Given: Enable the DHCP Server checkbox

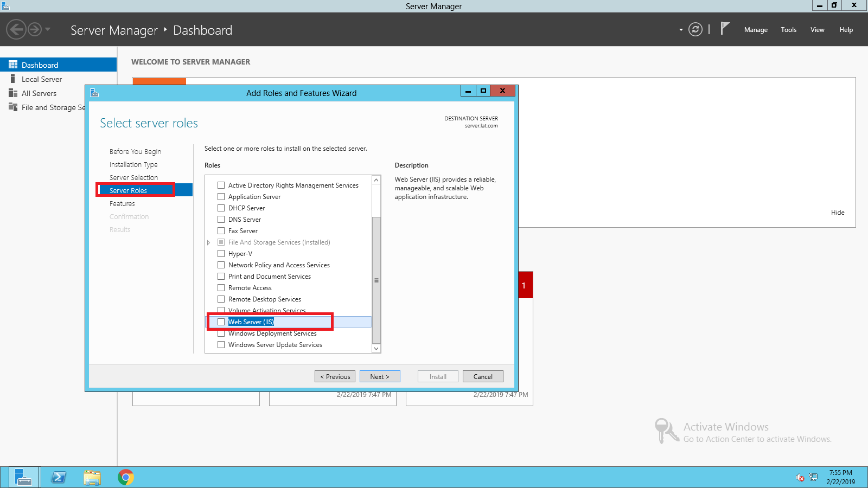Looking at the screenshot, I should [x=221, y=208].
